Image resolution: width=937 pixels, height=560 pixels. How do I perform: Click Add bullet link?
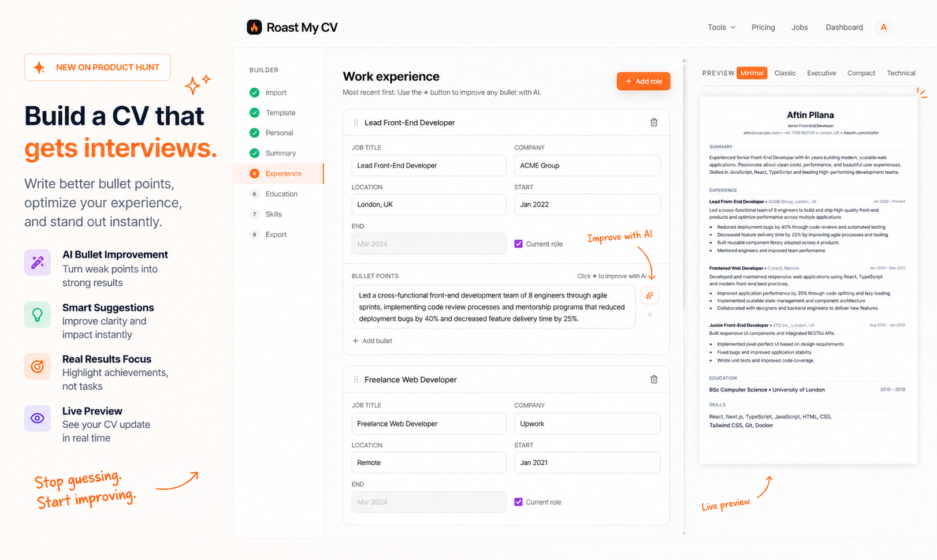373,341
